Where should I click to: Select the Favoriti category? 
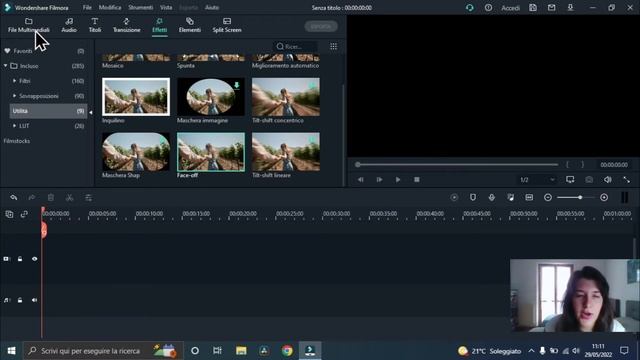pos(23,51)
